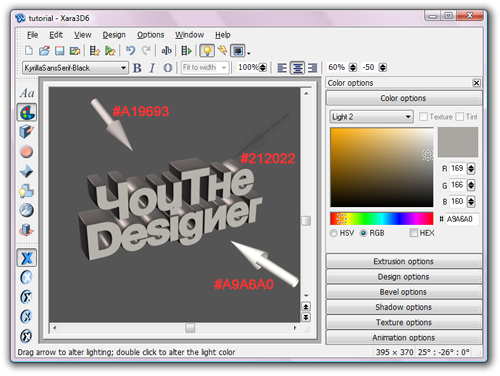Apply Bold formatting
The width and height of the screenshot is (500, 376).
(x=137, y=68)
